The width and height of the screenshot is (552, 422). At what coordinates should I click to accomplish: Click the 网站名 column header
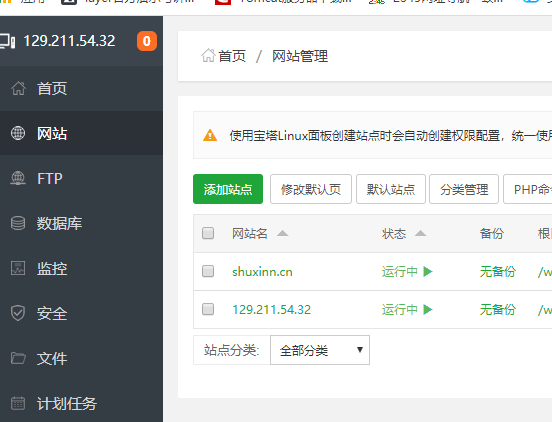[250, 233]
